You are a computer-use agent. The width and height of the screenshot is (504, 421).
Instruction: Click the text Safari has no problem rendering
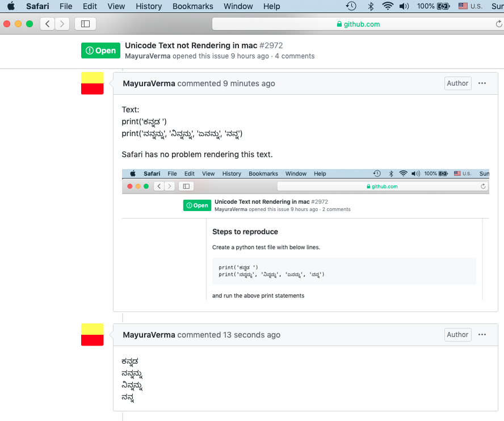click(197, 154)
